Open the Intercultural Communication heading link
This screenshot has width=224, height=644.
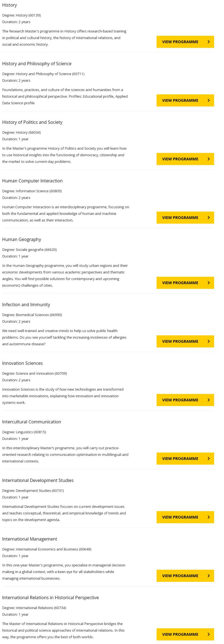32,422
